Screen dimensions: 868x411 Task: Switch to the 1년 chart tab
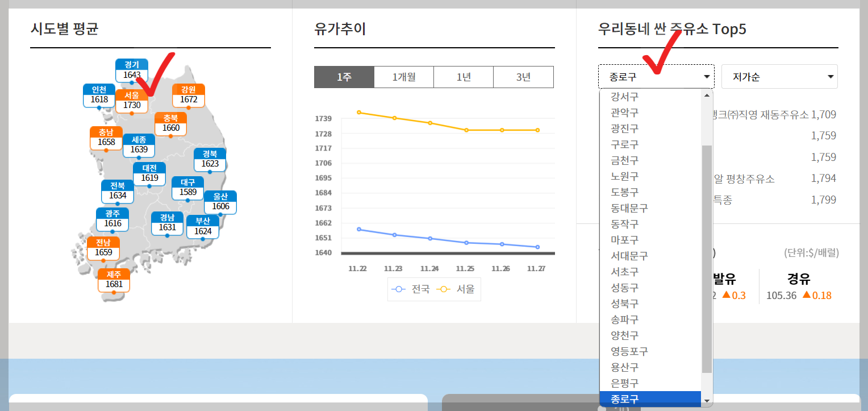(464, 77)
